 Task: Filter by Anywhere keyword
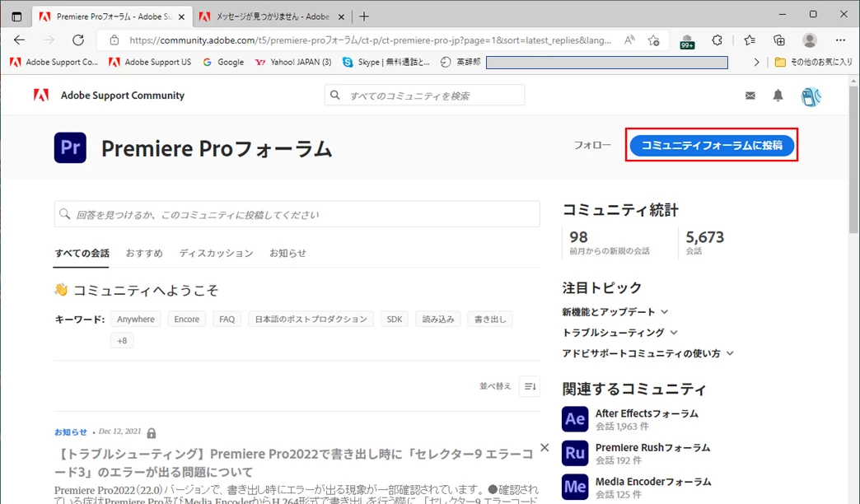[x=135, y=320]
